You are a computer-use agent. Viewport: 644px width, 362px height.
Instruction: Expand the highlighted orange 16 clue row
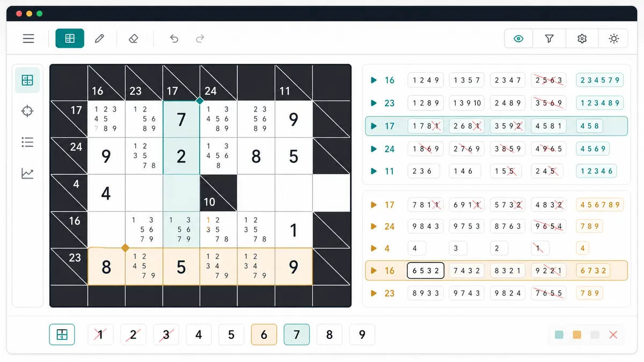374,271
